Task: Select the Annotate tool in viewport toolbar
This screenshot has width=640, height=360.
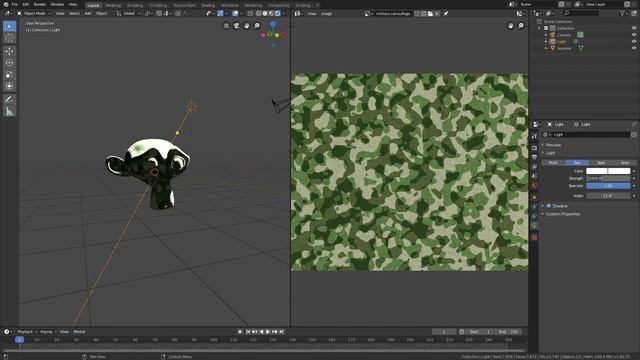Action: (x=9, y=100)
